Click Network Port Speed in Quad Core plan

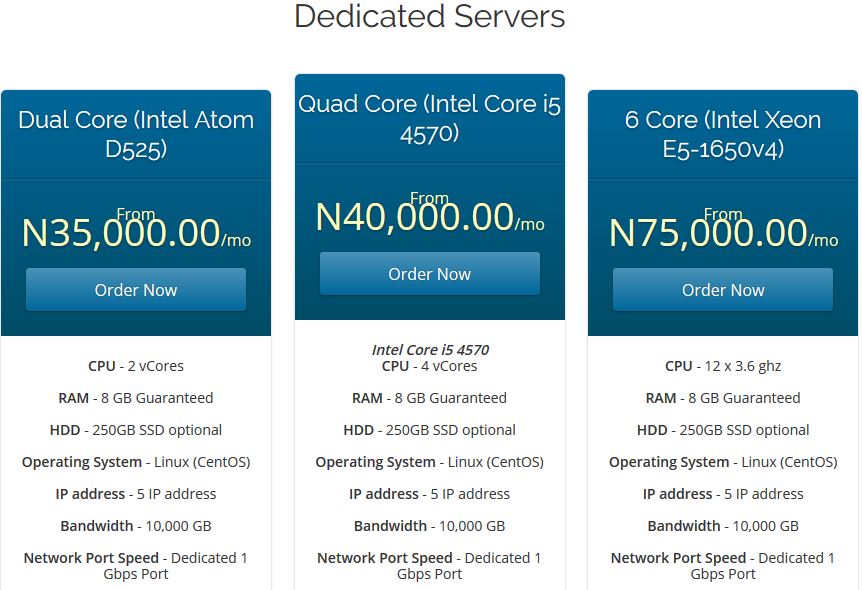pyautogui.click(x=429, y=566)
